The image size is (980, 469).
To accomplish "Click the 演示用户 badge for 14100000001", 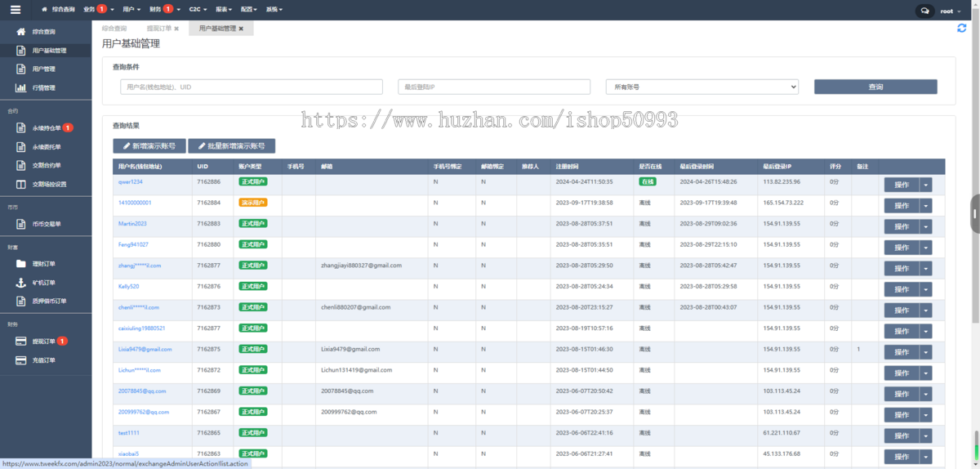I will [253, 203].
